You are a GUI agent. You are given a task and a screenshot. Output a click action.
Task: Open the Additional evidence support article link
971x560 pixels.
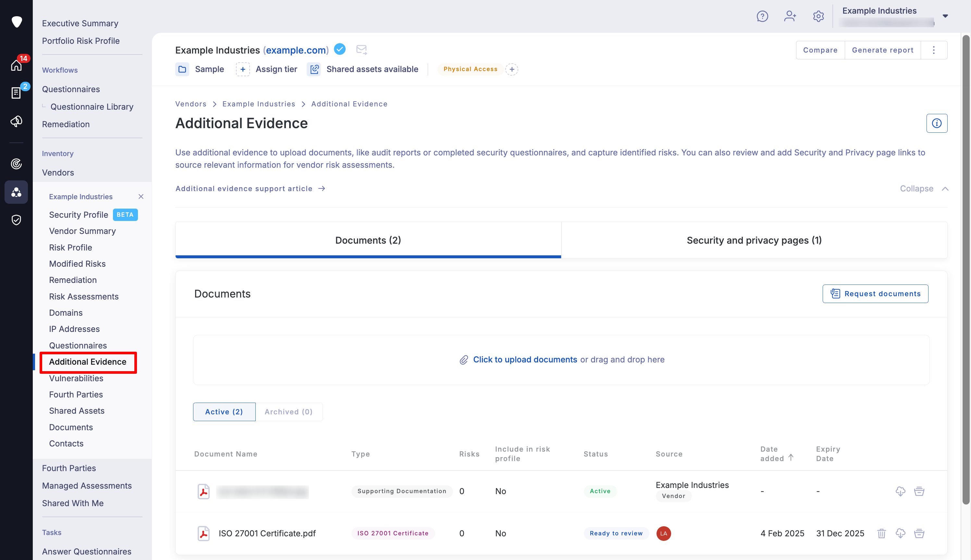tap(251, 189)
